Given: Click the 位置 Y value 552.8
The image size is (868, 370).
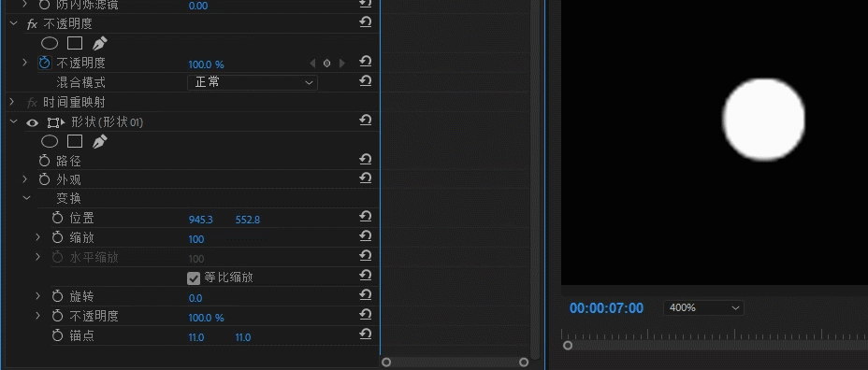Looking at the screenshot, I should 248,220.
